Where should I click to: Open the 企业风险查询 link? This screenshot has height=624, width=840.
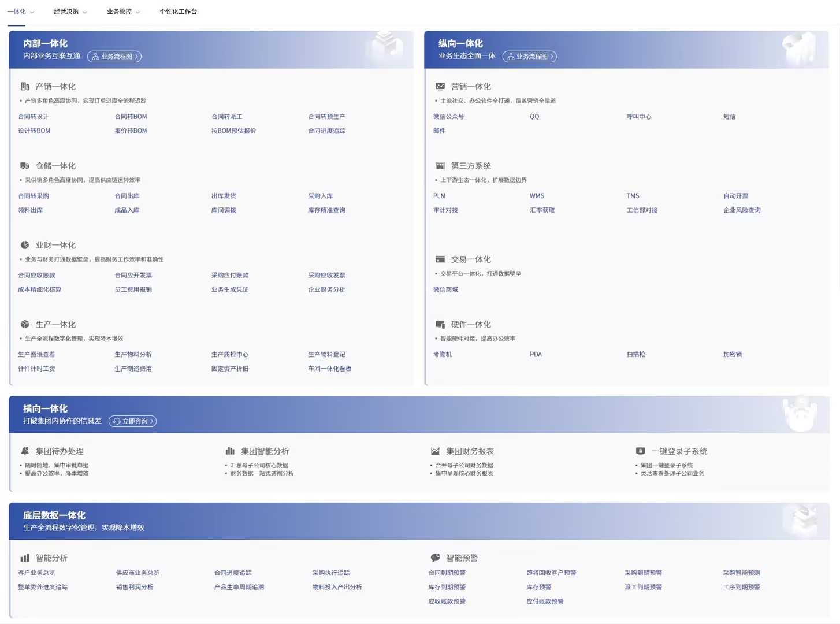742,210
